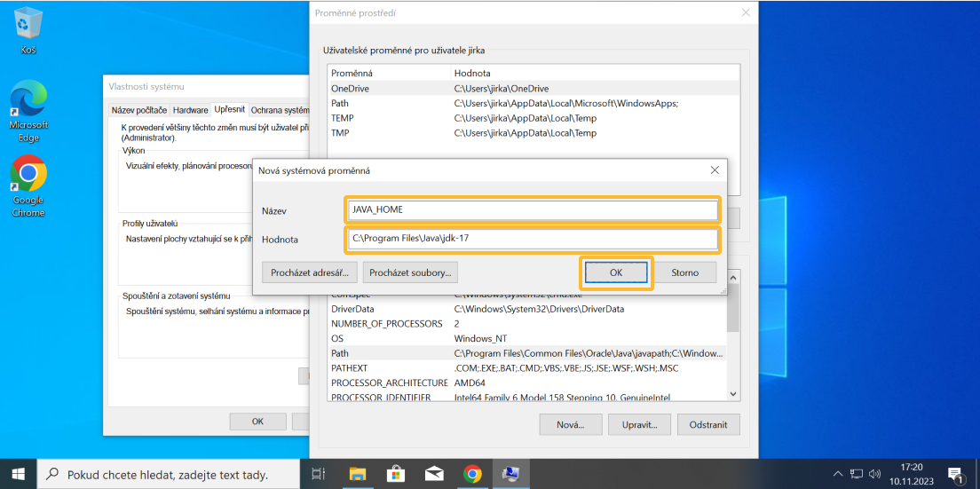
Task: Click the Procházet soubory button
Action: pyautogui.click(x=413, y=272)
